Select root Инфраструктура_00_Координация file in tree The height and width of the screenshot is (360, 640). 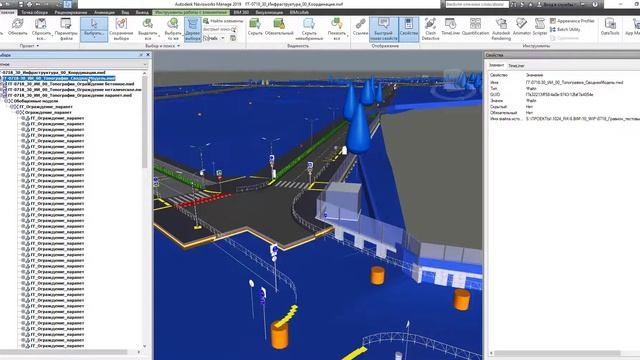coord(53,72)
